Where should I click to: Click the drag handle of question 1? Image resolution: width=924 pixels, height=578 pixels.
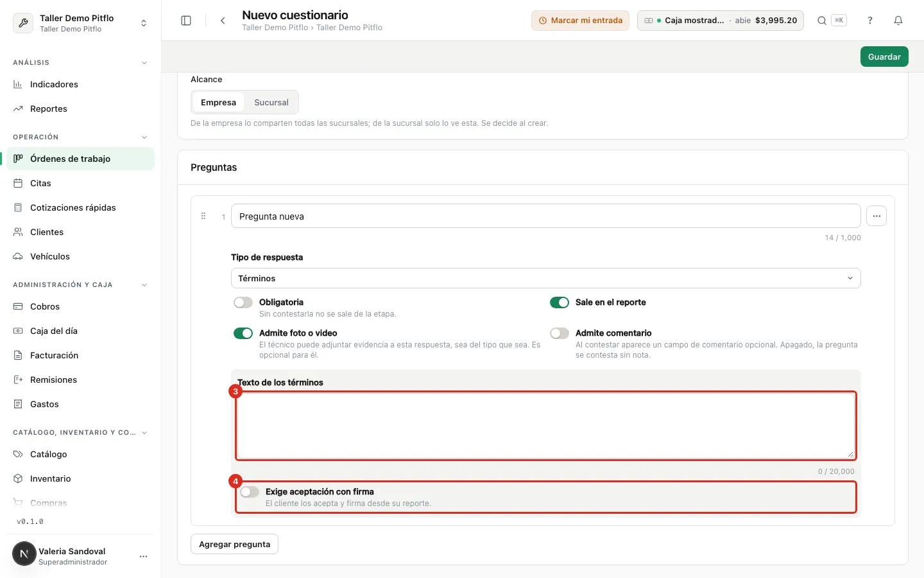(x=203, y=216)
